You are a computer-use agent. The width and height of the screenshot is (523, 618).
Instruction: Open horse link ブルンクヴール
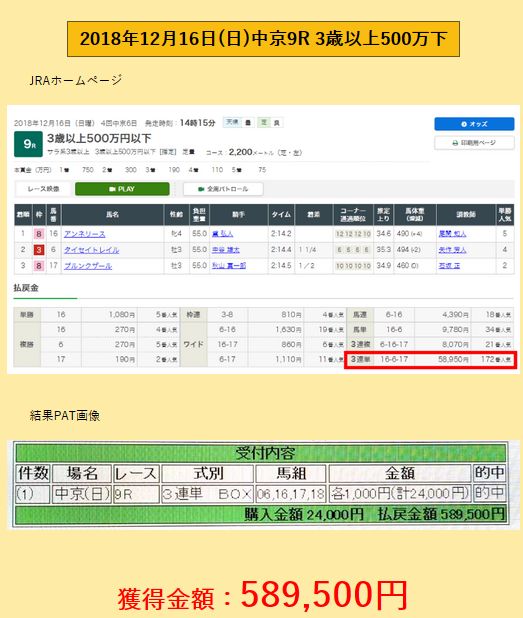[88, 266]
